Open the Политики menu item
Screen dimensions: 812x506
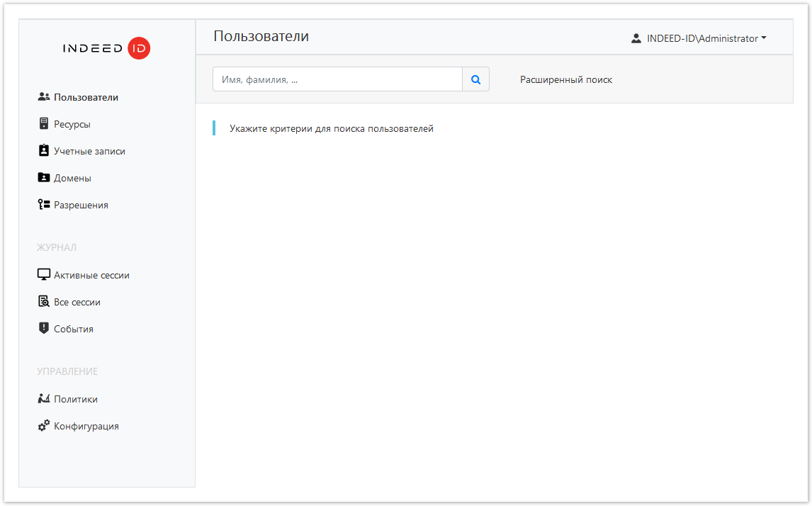tap(75, 399)
